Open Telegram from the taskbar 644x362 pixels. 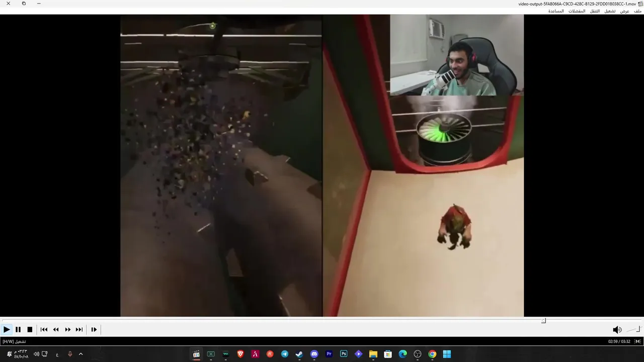click(x=285, y=354)
